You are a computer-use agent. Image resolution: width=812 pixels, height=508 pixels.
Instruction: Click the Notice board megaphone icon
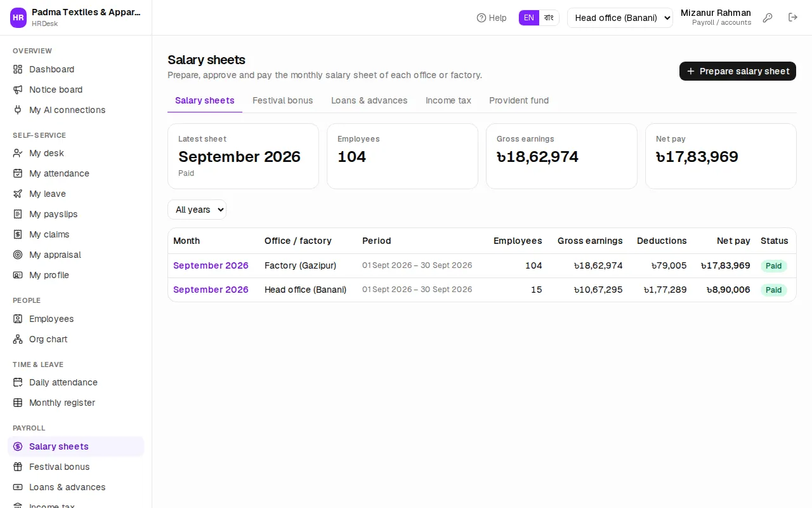point(18,90)
